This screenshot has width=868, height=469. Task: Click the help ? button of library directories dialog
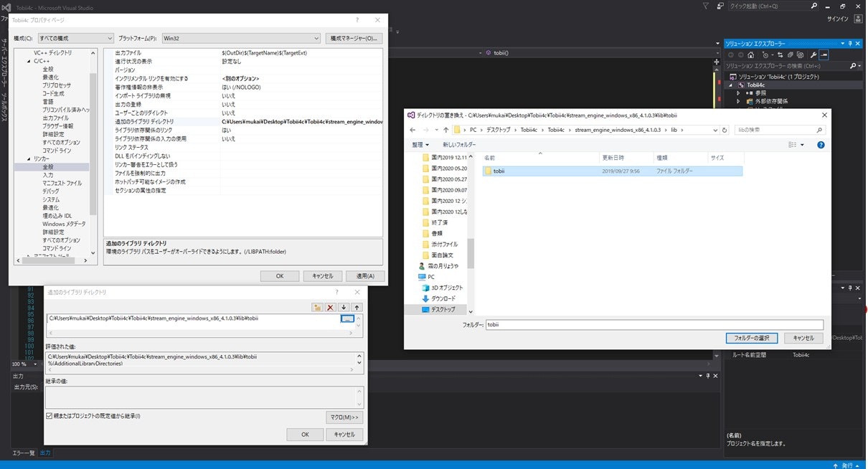(x=336, y=292)
